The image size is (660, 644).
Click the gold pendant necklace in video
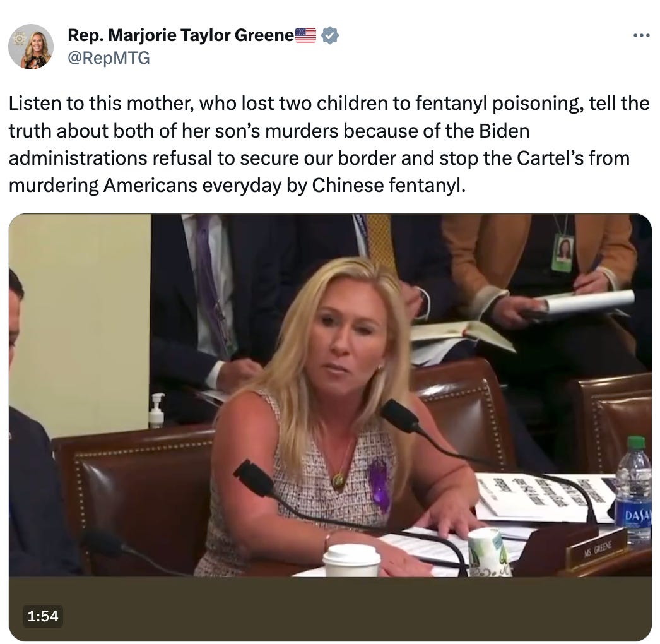pyautogui.click(x=338, y=480)
